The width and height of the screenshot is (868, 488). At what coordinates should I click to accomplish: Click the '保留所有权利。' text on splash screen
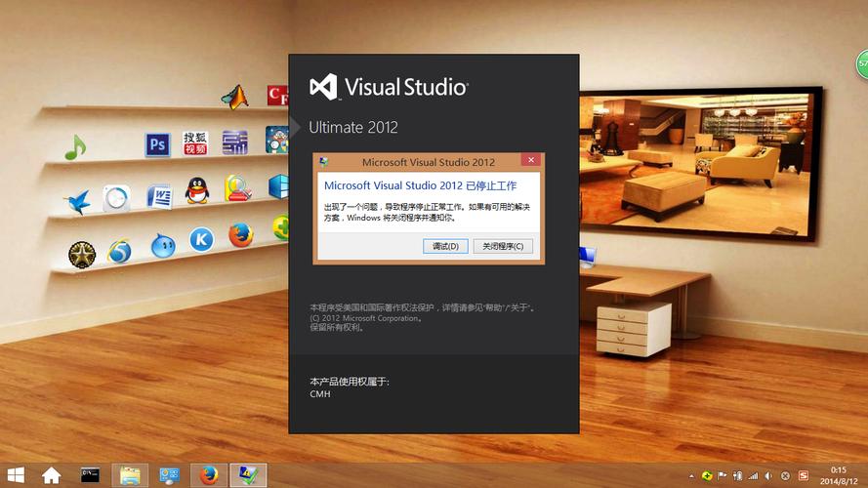click(337, 328)
